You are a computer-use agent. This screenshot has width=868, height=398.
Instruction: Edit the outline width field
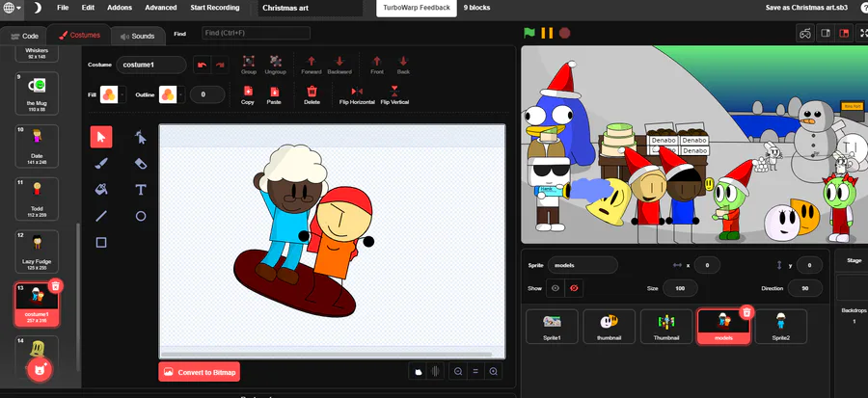(207, 94)
